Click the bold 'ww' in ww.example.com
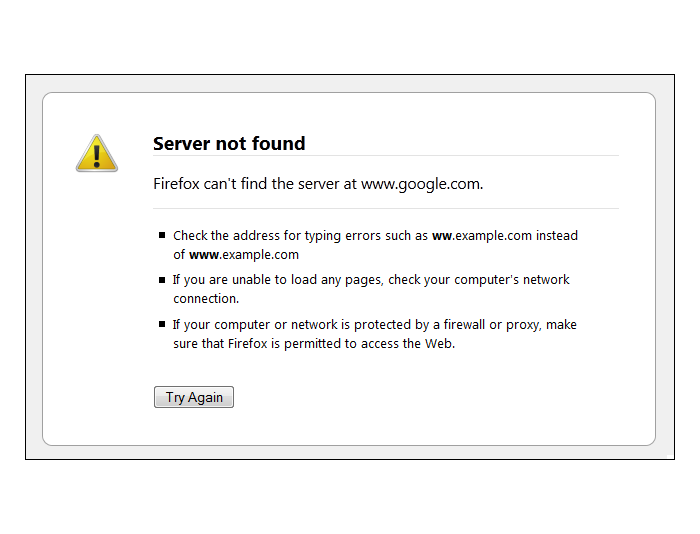Image resolution: width=700 pixels, height=534 pixels. click(x=442, y=236)
